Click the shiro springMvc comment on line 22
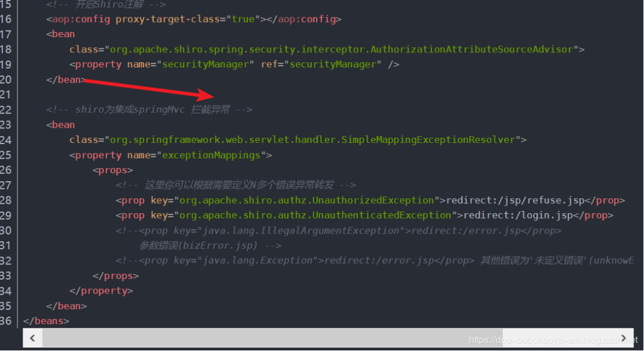Image resolution: width=644 pixels, height=351 pixels. pyautogui.click(x=149, y=110)
